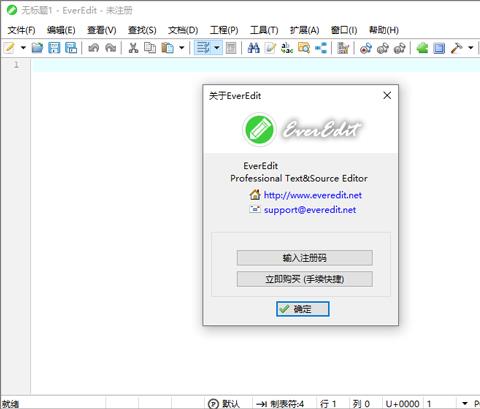Click the 默认 status bar entry
This screenshot has width=480, height=409.
click(224, 404)
